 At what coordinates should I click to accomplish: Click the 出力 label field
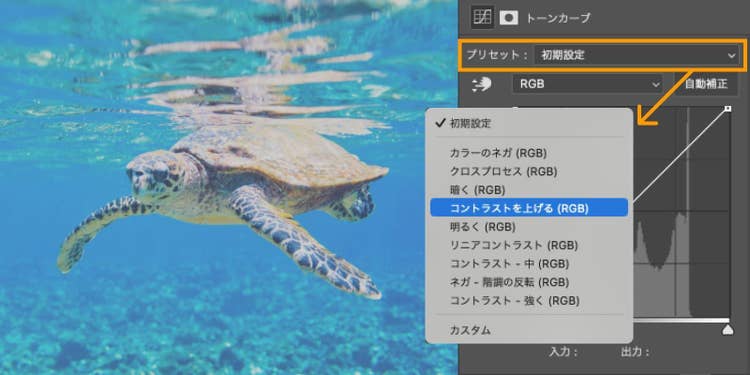[636, 353]
